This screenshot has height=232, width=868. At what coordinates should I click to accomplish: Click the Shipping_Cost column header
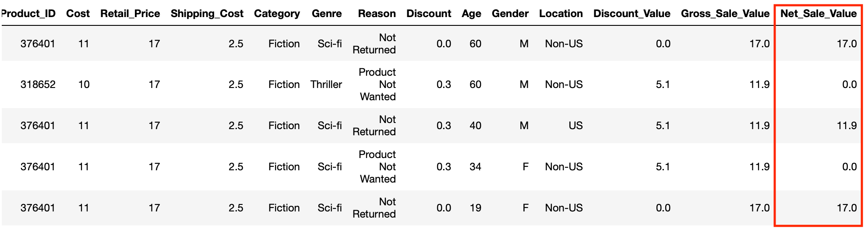pos(207,14)
